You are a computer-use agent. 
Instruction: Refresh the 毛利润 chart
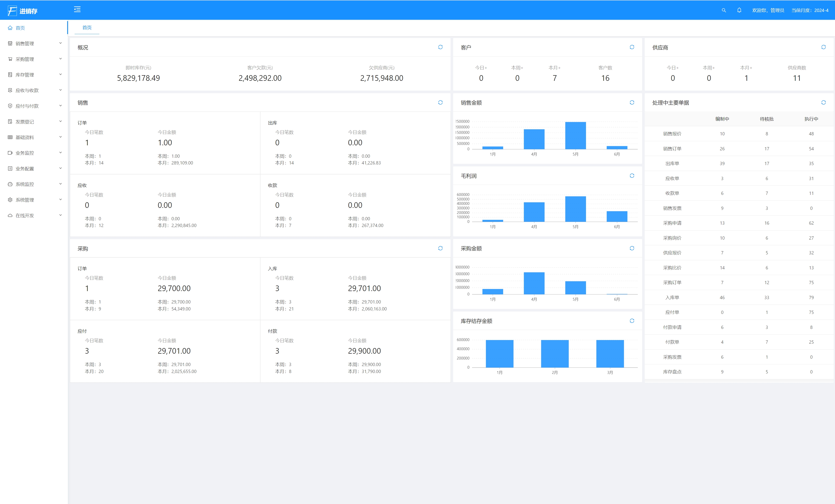(x=632, y=175)
